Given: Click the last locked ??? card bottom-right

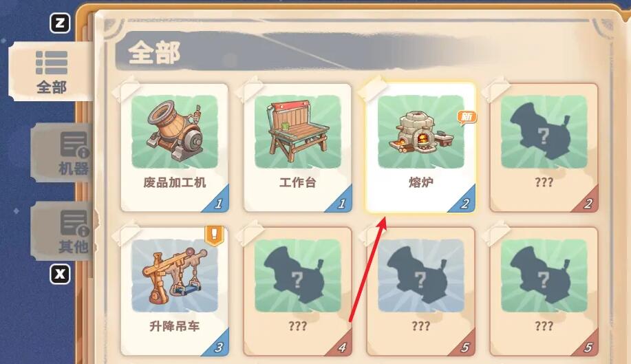Looking at the screenshot, I should click(544, 292).
